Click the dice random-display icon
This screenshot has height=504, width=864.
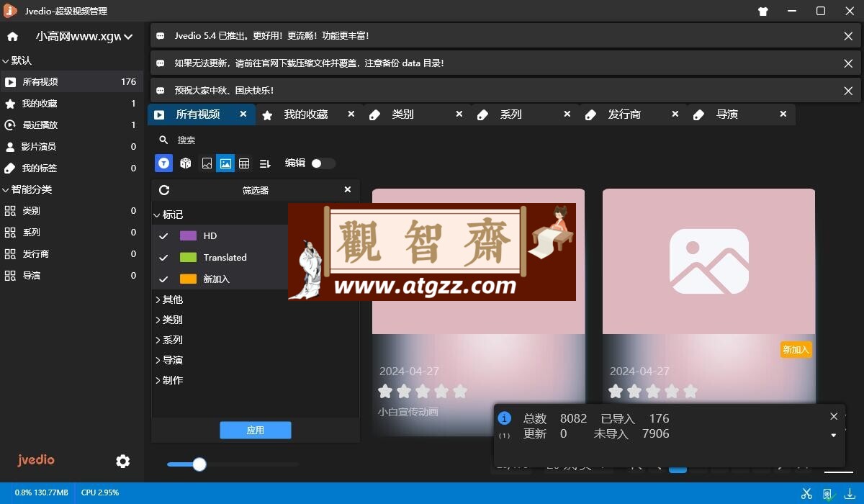186,163
